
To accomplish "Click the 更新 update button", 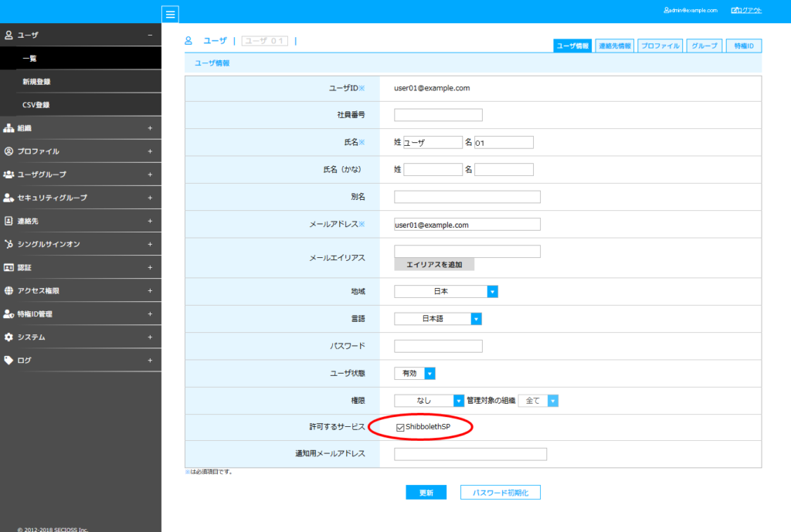I will 426,492.
